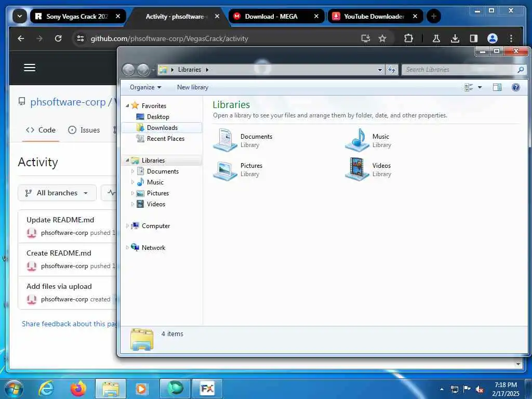Open Add files via upload entry
Screen dimensions: 532x399
(x=59, y=286)
